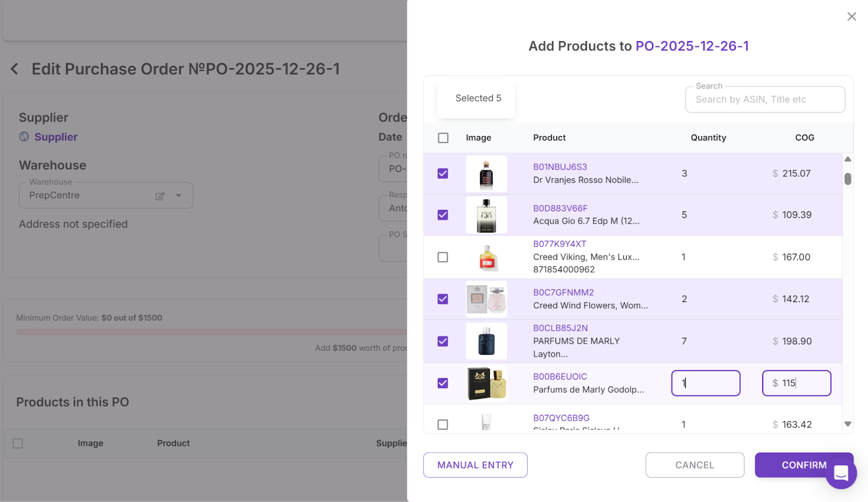Click the Acqua Gio bottle image
Viewport: 868px width, 502px height.
(x=486, y=215)
